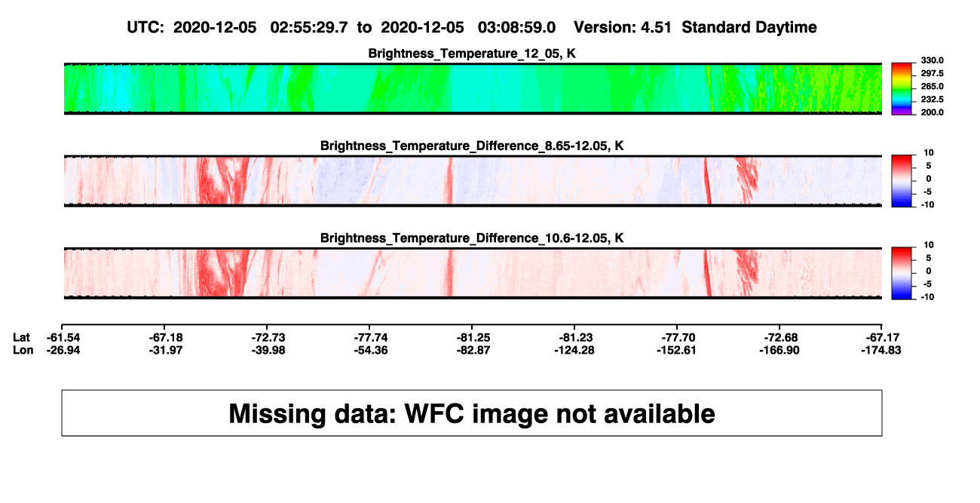The width and height of the screenshot is (980, 503).
Task: Click the longitude value -82.87
Action: pyautogui.click(x=474, y=349)
